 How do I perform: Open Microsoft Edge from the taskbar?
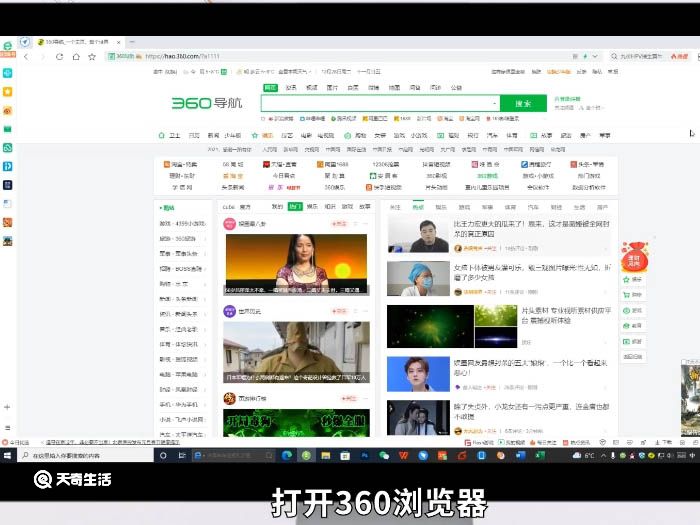tap(287, 455)
